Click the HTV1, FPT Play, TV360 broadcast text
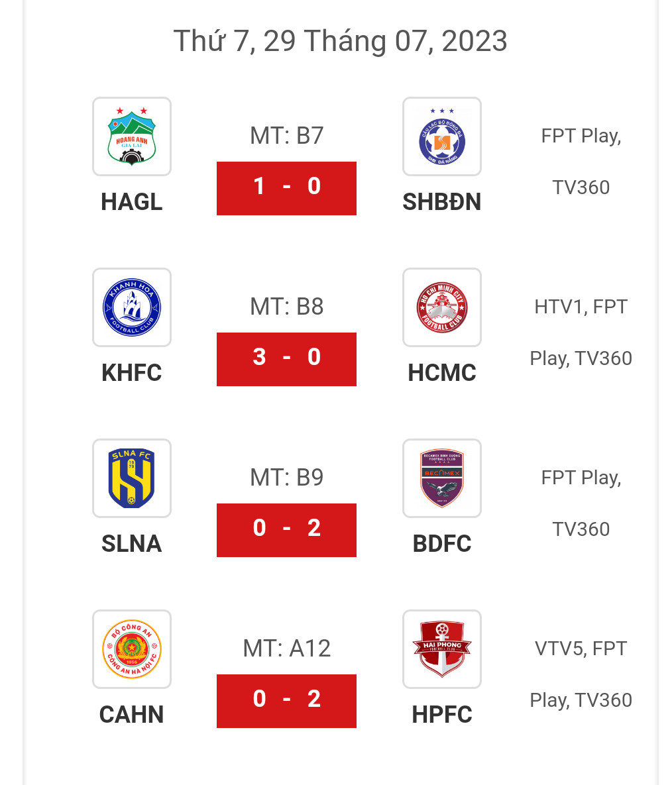 (581, 333)
